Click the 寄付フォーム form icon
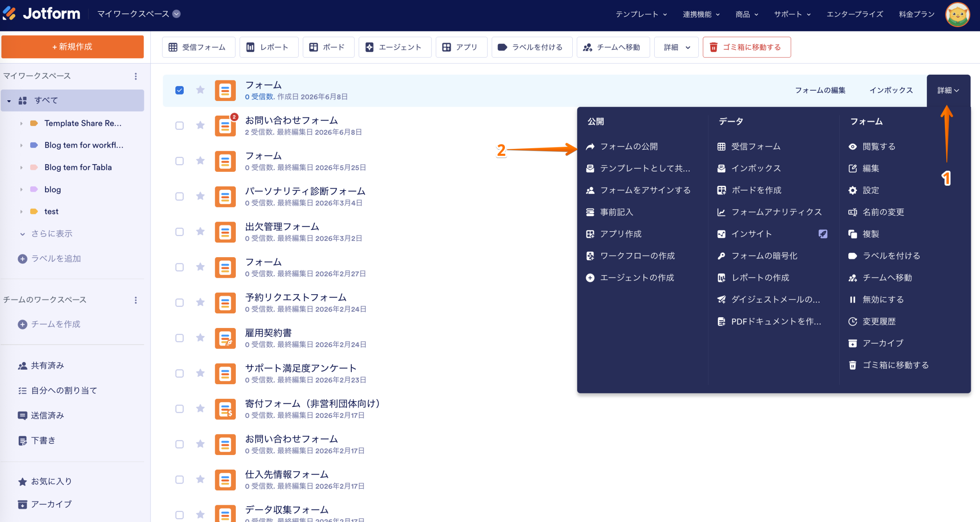 (225, 409)
